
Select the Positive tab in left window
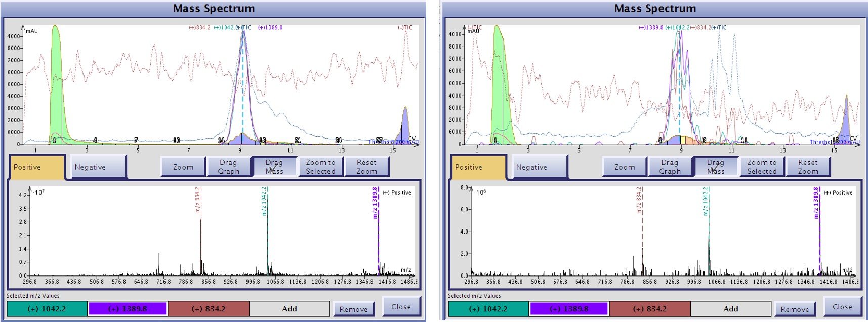[x=37, y=167]
